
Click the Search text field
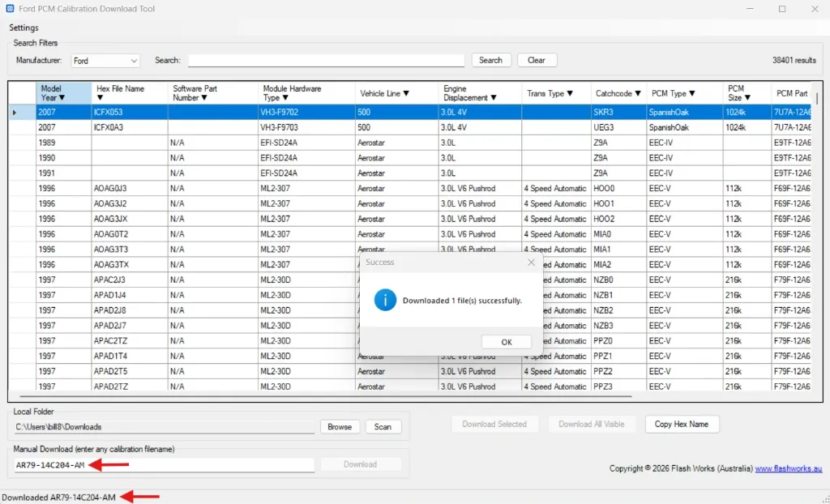[x=326, y=61]
